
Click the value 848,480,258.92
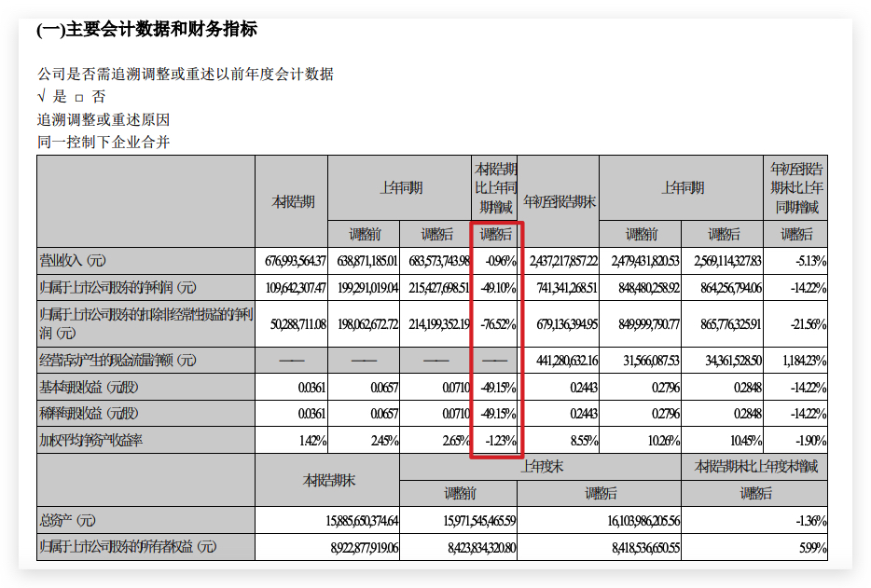pyautogui.click(x=649, y=288)
